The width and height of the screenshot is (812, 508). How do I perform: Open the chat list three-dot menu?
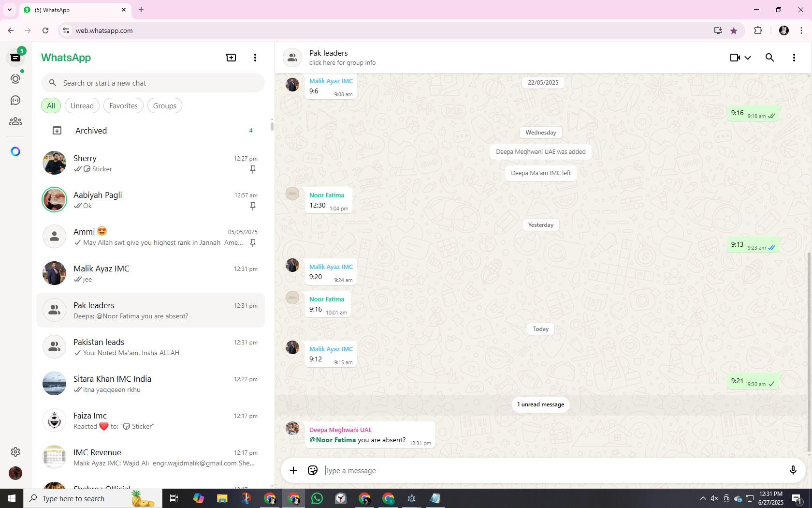[x=255, y=58]
